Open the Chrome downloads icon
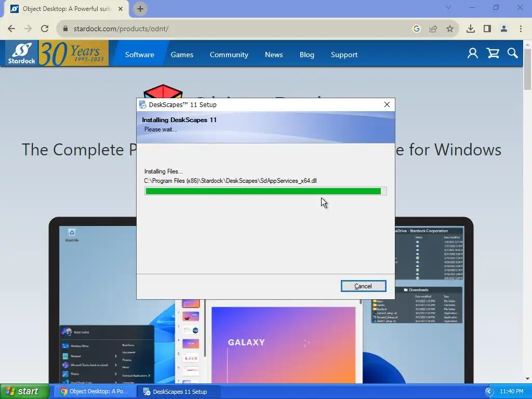This screenshot has width=532, height=399. pos(471,29)
